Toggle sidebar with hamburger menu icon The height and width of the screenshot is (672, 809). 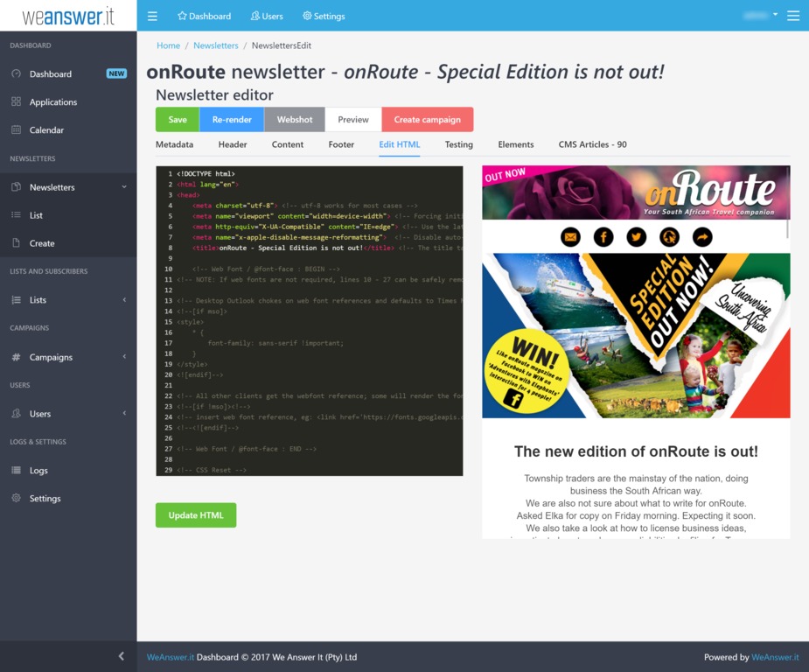pyautogui.click(x=152, y=16)
